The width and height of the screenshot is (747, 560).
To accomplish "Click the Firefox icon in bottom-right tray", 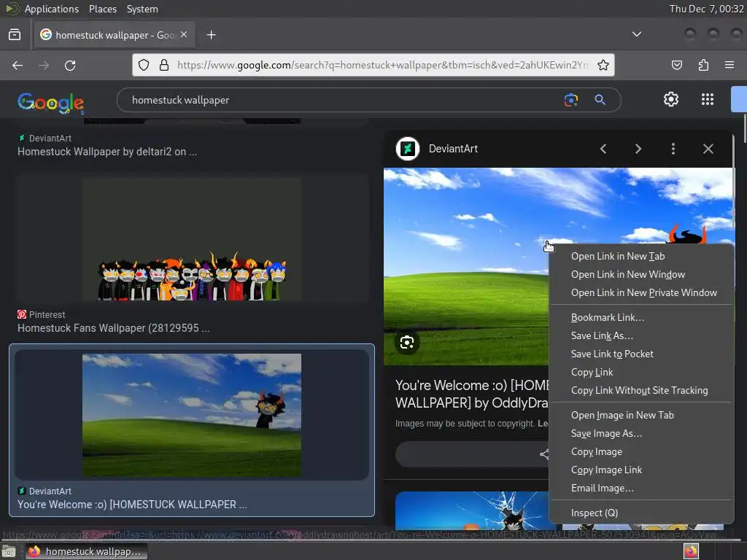I will (x=691, y=551).
